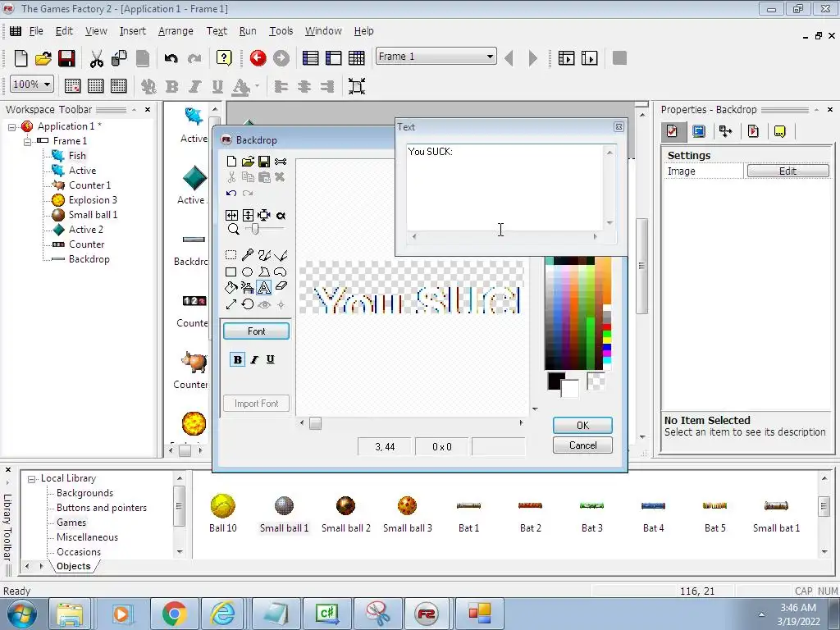Click the Windows Start button

click(21, 614)
